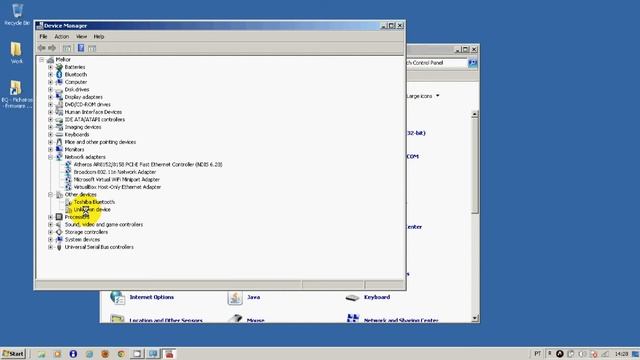The image size is (640, 360).
Task: Open the Recycle Bin desktop icon
Action: tap(17, 15)
